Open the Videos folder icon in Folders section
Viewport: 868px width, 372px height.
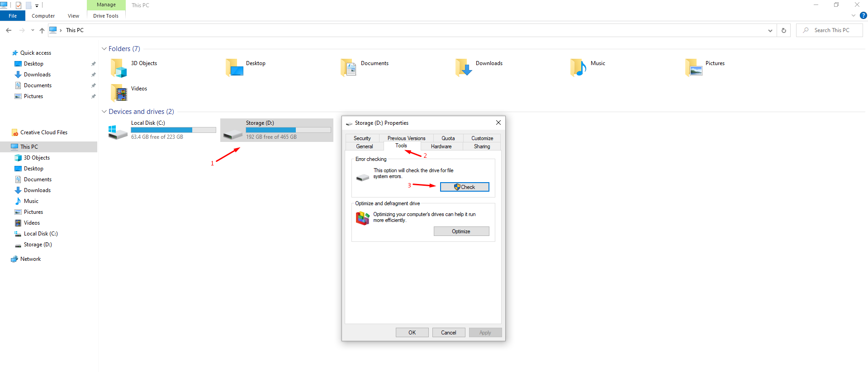point(119,93)
